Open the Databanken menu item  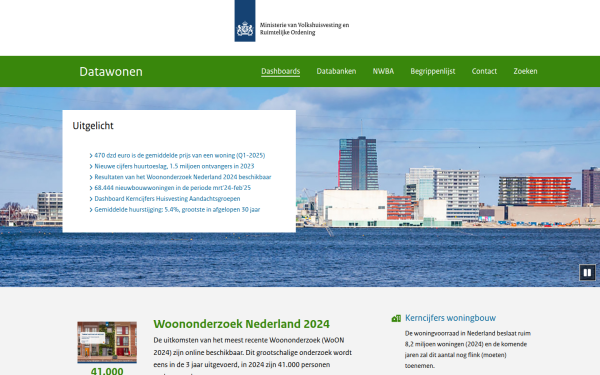click(336, 71)
